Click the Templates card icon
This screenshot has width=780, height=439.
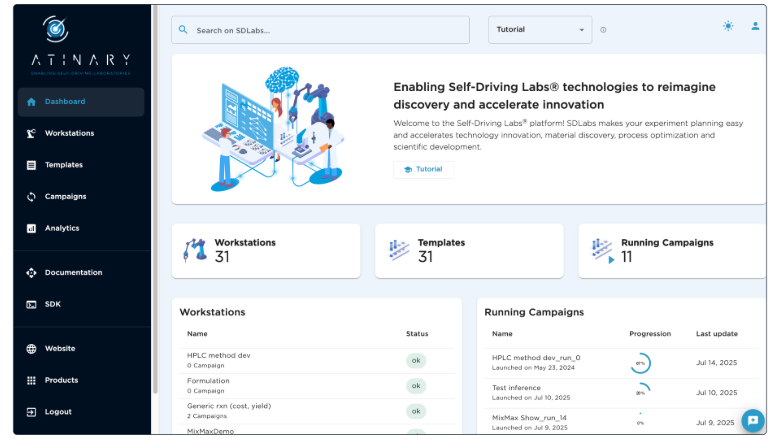coord(398,250)
